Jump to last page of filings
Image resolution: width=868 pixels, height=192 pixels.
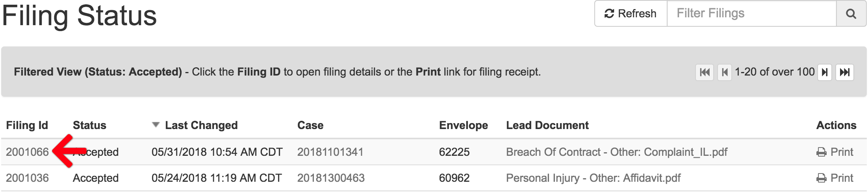845,72
